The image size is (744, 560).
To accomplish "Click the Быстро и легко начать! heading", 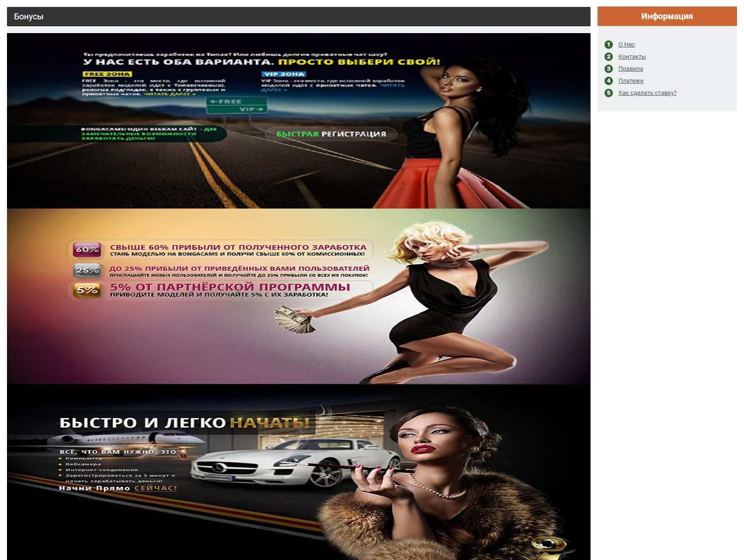I will 185,422.
